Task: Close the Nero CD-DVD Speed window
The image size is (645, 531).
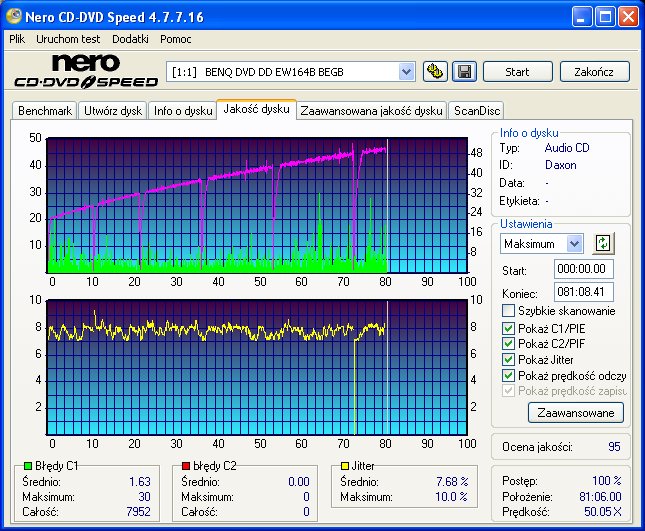Action: (x=629, y=17)
